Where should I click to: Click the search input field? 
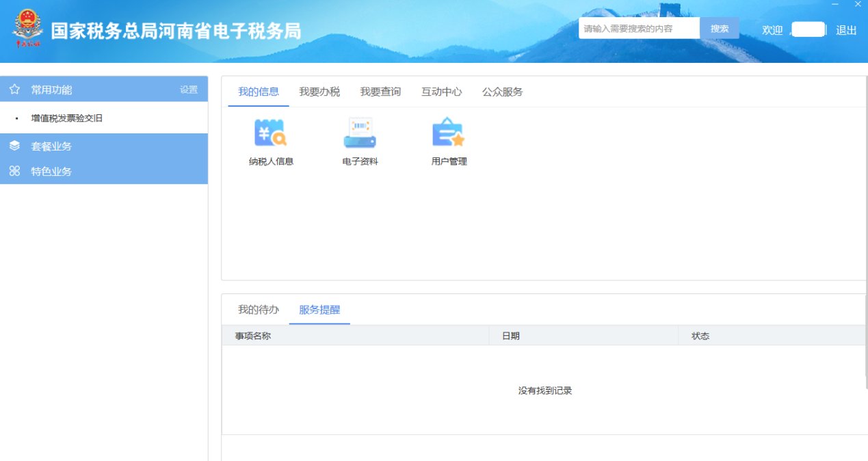click(x=636, y=28)
